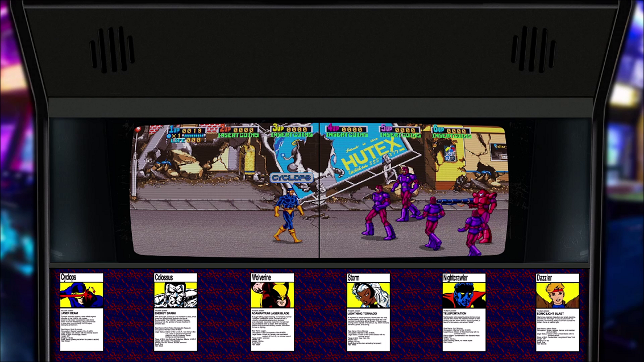Viewport: 644px width, 362px height.
Task: Tap the Nightcrawler portrait image
Action: click(464, 295)
